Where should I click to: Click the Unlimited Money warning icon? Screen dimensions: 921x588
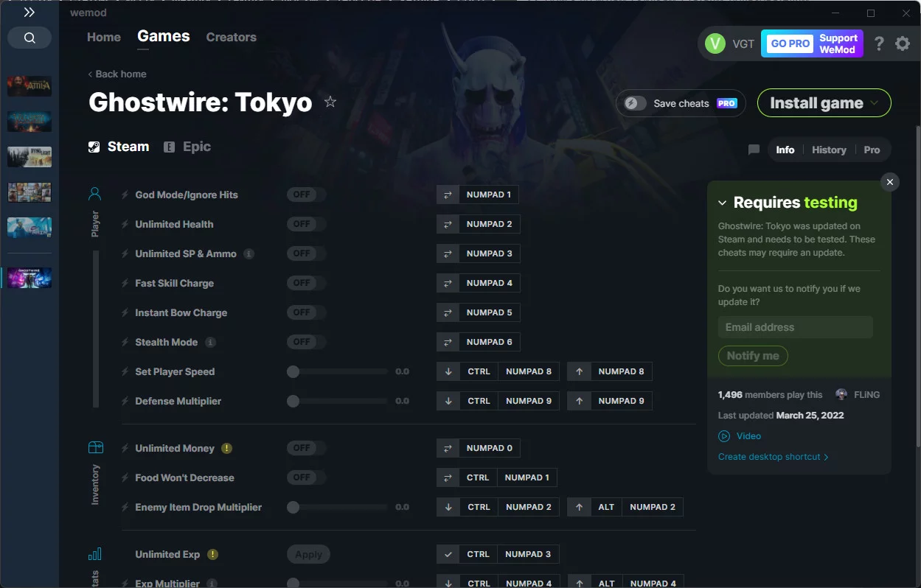point(227,448)
